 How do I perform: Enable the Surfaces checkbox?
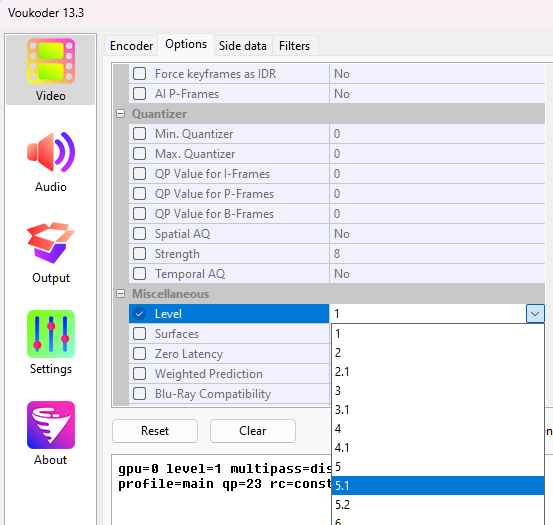(x=140, y=334)
